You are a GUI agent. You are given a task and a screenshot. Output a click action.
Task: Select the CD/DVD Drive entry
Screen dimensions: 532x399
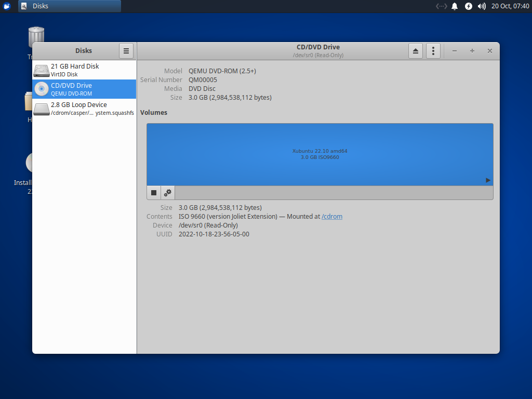click(83, 88)
